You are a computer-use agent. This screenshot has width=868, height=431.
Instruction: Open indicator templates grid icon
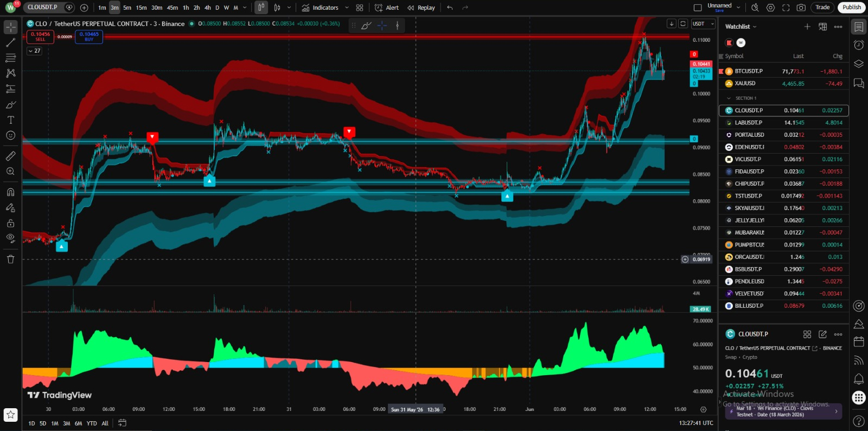360,8
